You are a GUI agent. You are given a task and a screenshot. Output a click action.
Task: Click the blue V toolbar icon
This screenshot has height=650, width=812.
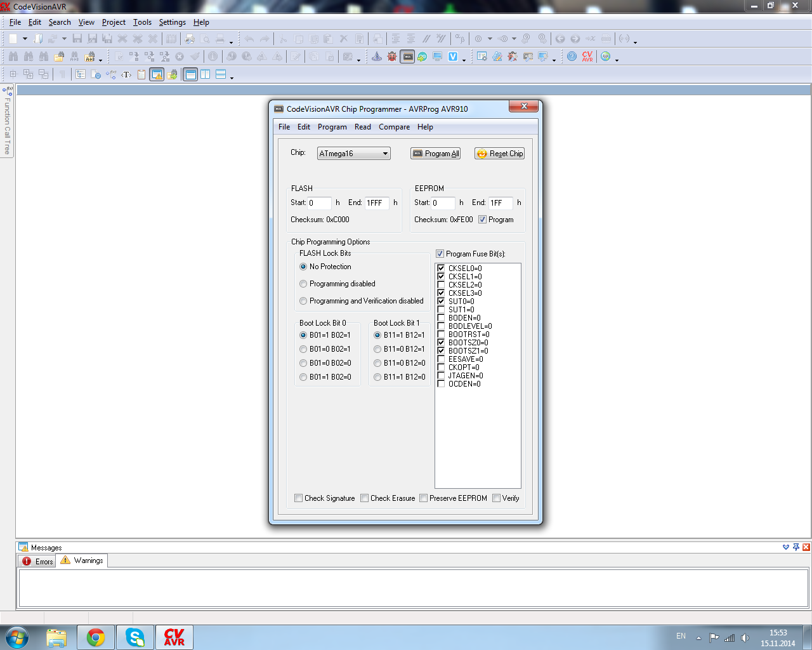click(x=453, y=56)
